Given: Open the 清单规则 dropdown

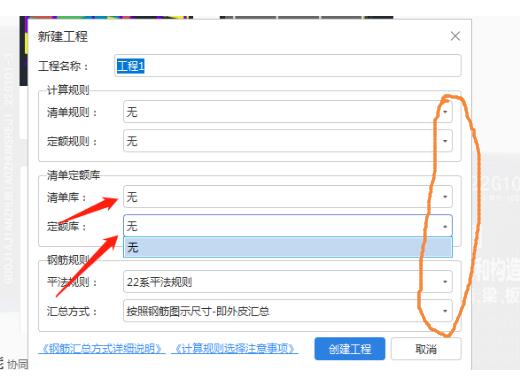Looking at the screenshot, I should pos(288,112).
